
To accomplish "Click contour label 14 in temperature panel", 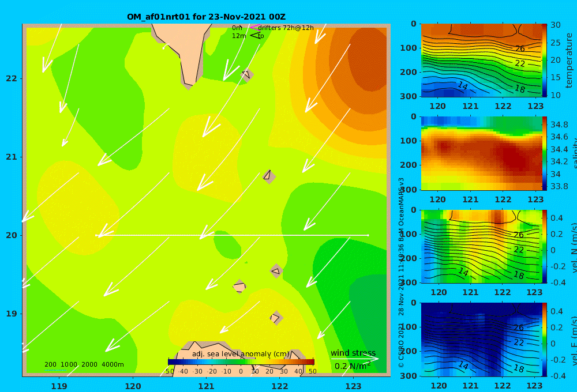I will (x=462, y=86).
